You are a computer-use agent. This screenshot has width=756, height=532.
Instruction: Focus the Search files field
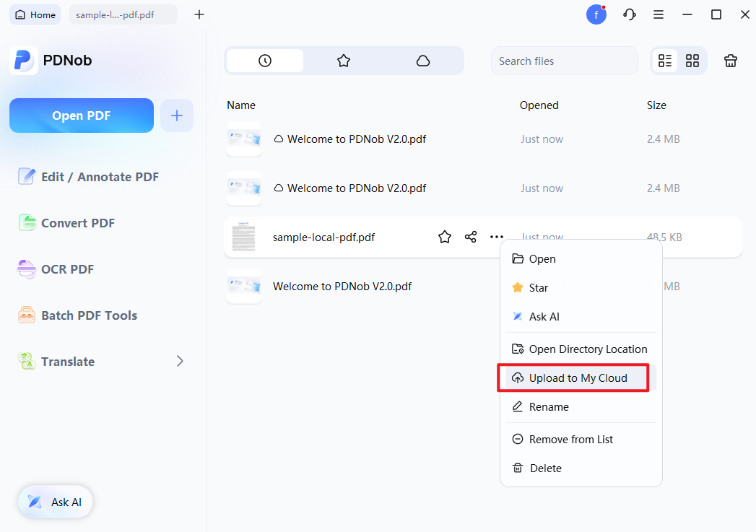point(564,61)
